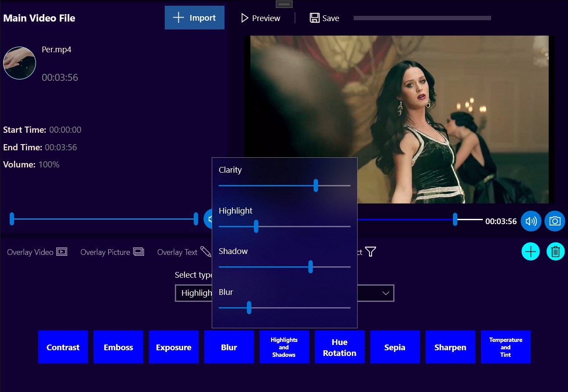This screenshot has height=392, width=568.
Task: Click the partially hidden speaker icon left of popup
Action: pyautogui.click(x=208, y=219)
